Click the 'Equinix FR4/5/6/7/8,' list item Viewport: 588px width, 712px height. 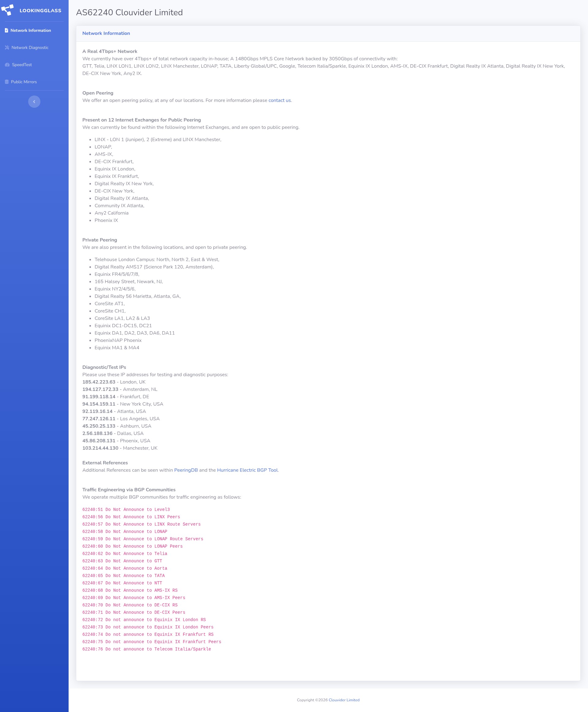click(x=117, y=274)
